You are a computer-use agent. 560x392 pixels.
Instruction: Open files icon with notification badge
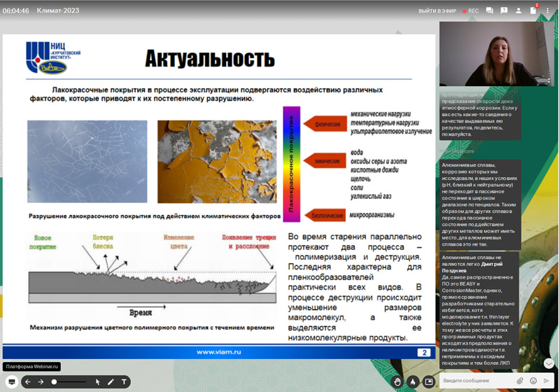tap(533, 11)
